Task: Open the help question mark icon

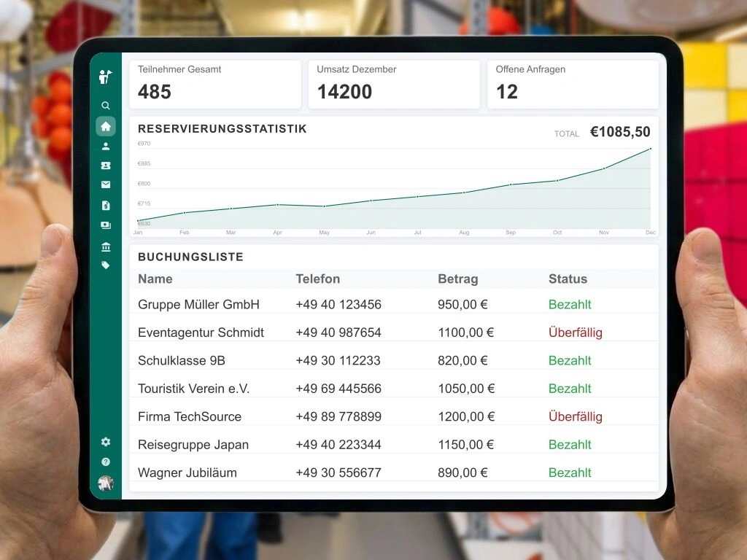Action: [x=106, y=462]
